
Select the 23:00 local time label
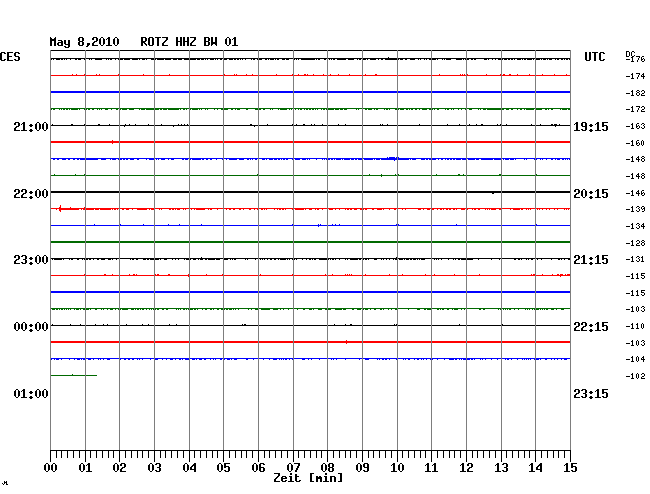coord(31,260)
